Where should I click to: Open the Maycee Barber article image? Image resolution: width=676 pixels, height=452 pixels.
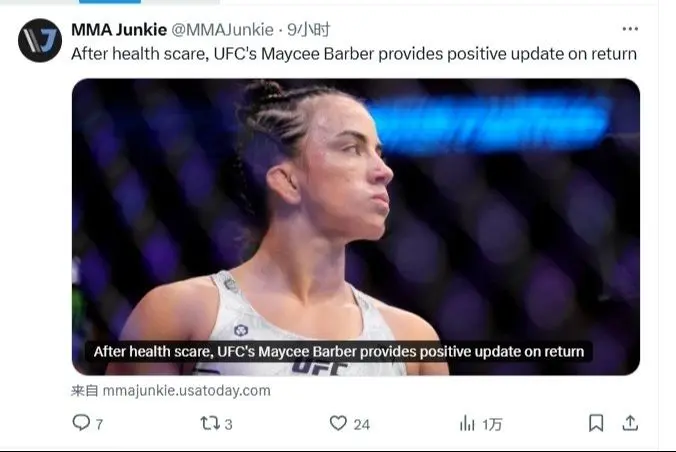click(x=356, y=226)
